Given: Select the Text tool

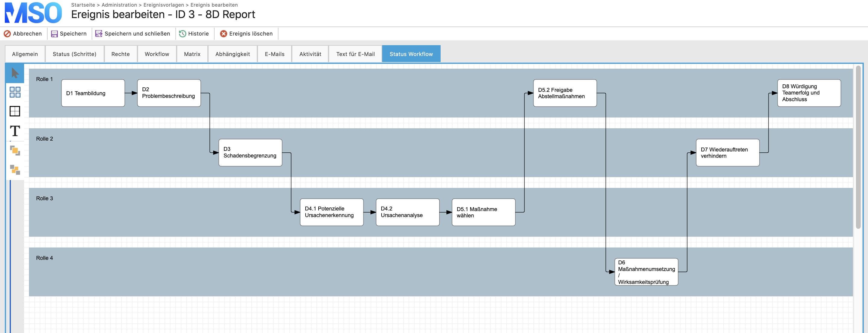Looking at the screenshot, I should click(15, 131).
